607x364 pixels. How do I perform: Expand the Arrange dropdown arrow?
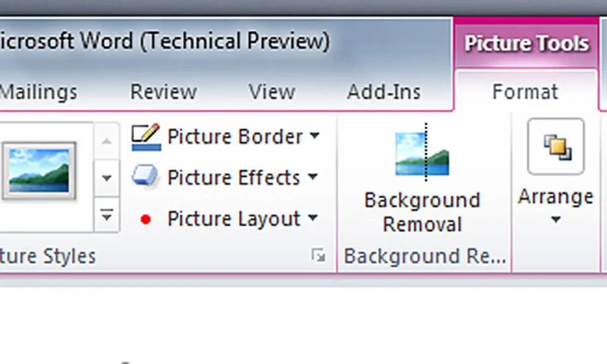pyautogui.click(x=555, y=219)
